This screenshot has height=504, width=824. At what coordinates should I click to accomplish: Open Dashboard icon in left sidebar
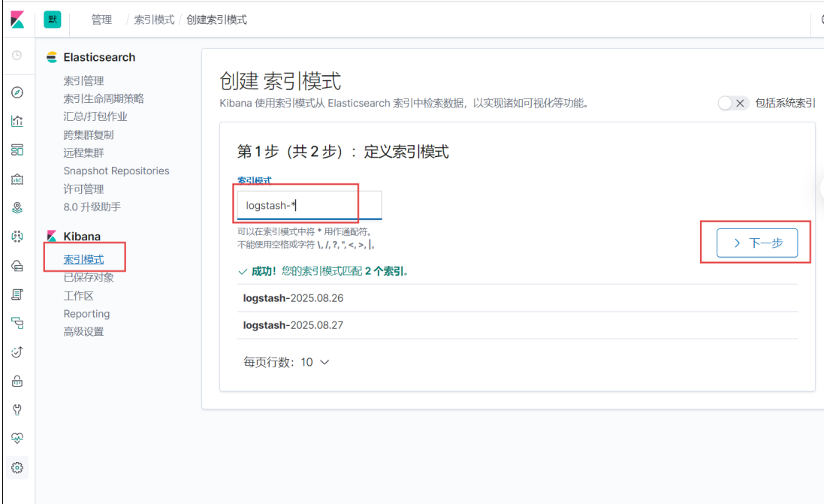[17, 150]
